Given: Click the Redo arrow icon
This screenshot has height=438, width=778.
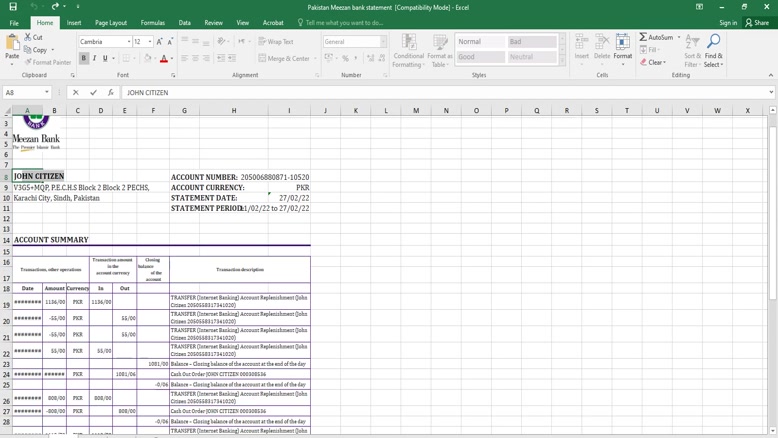Looking at the screenshot, I should [x=56, y=7].
